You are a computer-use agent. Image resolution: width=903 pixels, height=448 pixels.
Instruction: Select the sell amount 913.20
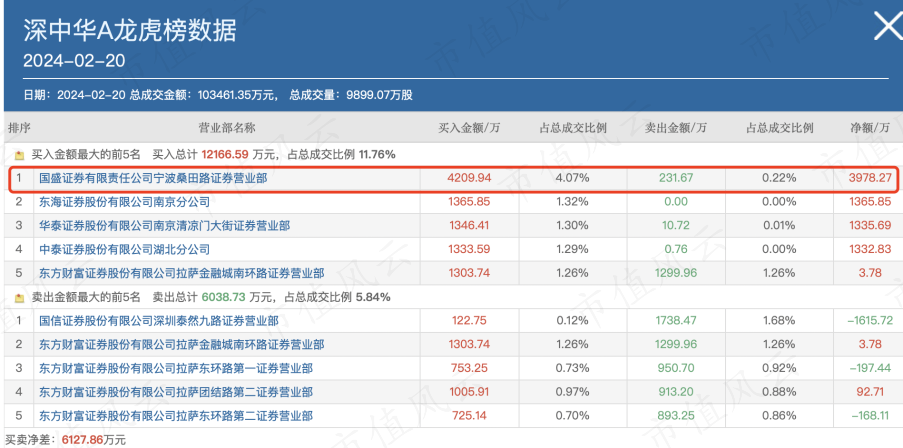[676, 392]
